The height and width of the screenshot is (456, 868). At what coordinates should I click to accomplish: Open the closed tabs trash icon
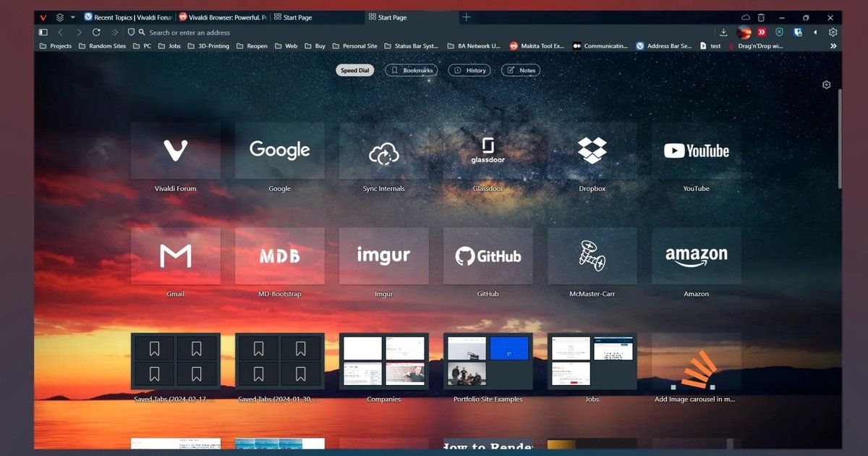761,17
